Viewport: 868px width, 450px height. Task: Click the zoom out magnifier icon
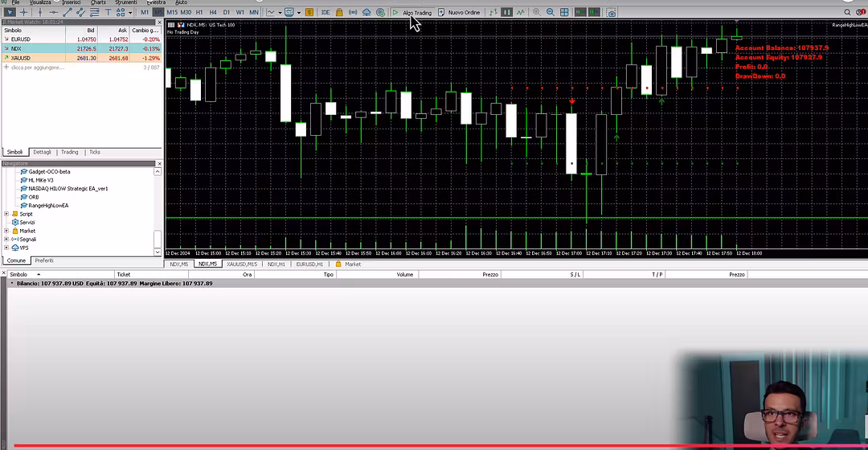point(551,12)
